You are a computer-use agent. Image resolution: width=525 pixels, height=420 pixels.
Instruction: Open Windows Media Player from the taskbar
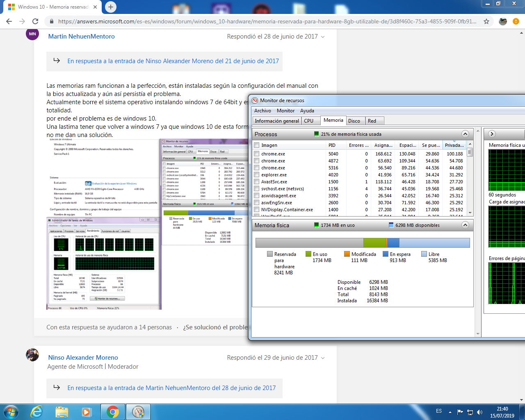pos(87,412)
